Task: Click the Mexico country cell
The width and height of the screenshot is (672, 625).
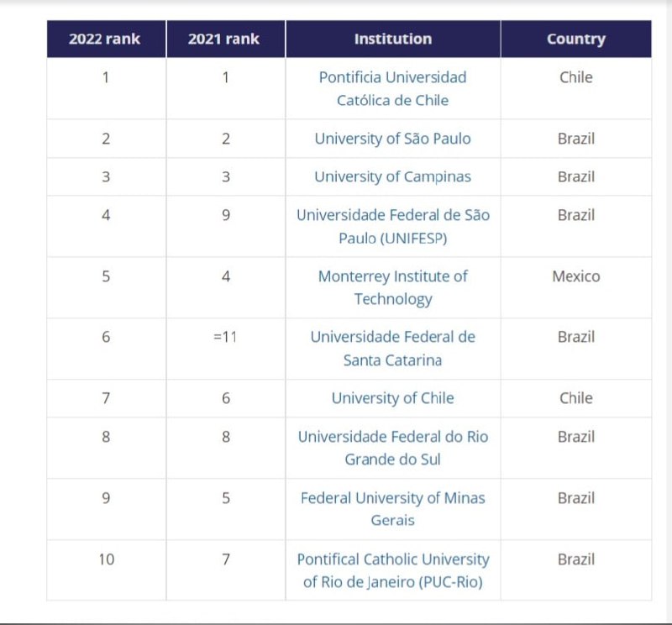Action: [x=575, y=276]
